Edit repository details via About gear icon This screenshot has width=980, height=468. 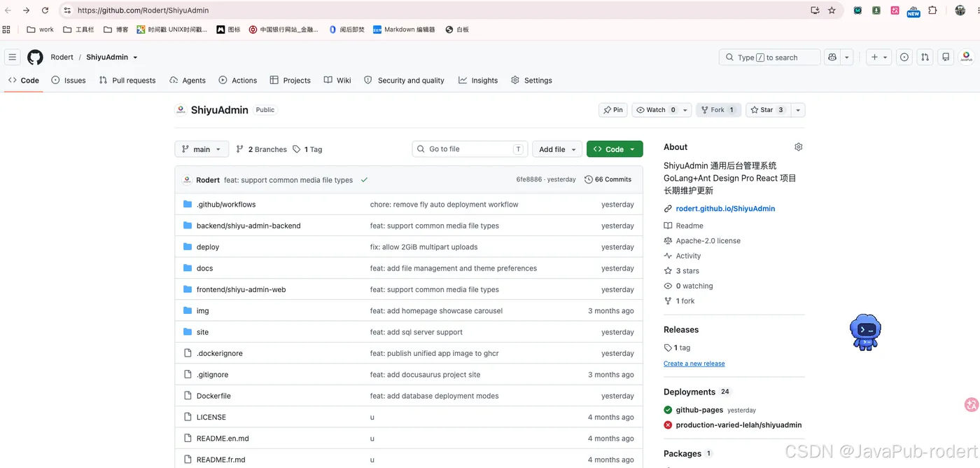[799, 147]
